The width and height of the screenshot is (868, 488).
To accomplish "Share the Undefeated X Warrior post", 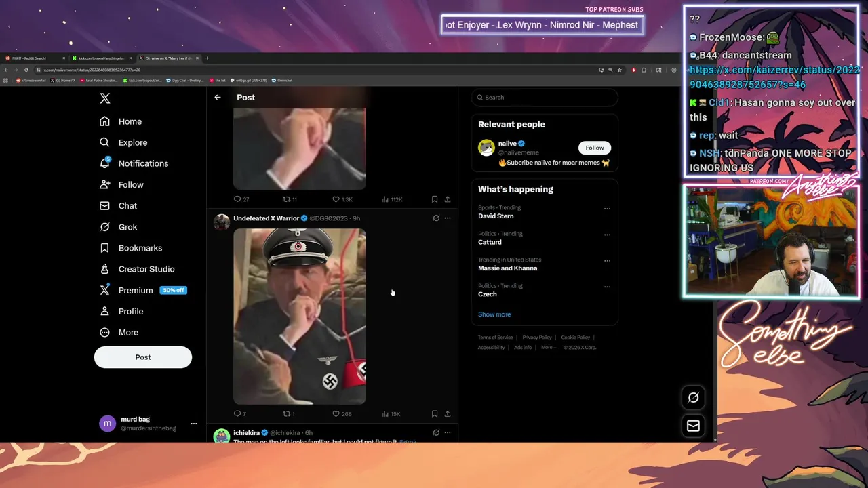I will (448, 413).
